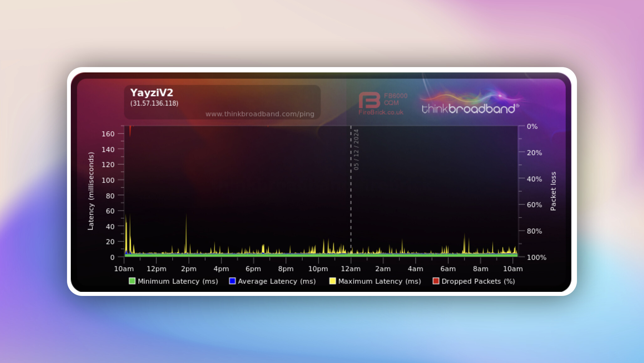Click the 6pm time axis label
This screenshot has width=644, height=363.
tap(253, 269)
